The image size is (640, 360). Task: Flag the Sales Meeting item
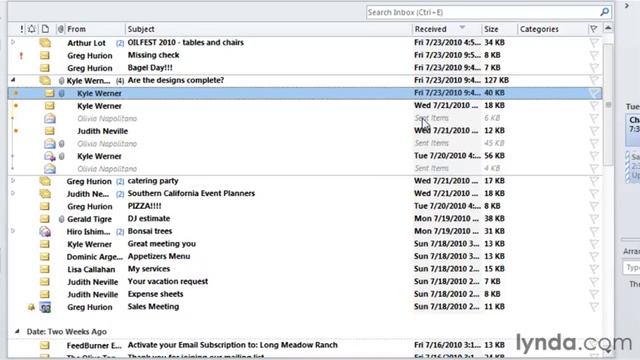pos(594,307)
